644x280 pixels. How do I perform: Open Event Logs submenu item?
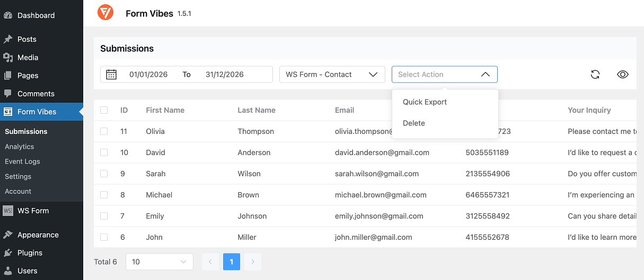click(22, 161)
